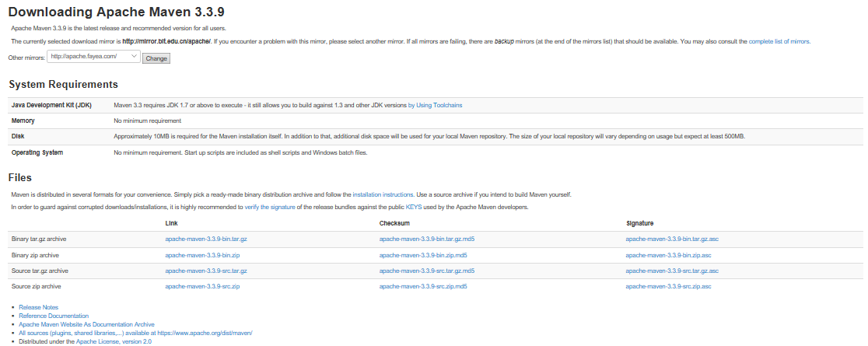868x346 pixels.
Task: Download apache-maven-3.3.9-src.tar.gz
Action: point(206,271)
